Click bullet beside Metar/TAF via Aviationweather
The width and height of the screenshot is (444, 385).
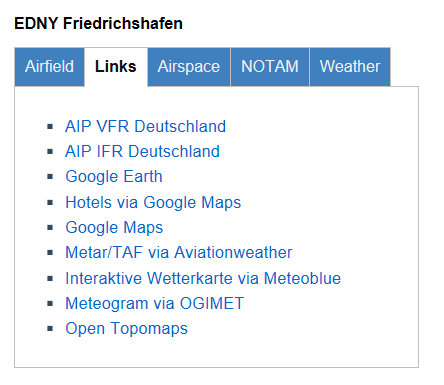pos(50,253)
